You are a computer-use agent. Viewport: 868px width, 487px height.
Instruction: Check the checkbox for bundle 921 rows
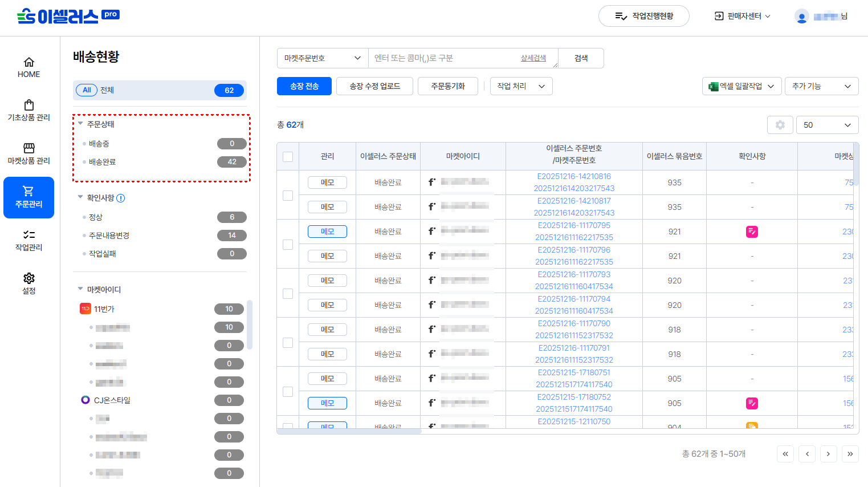(288, 244)
